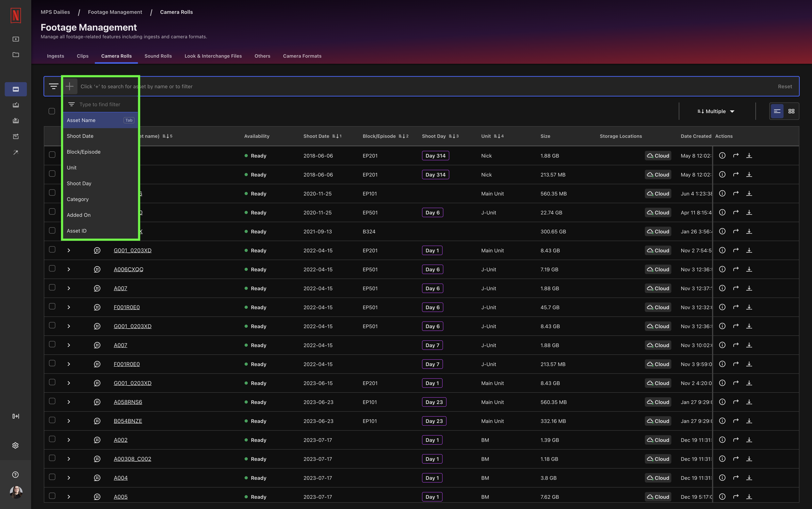Open the A00308_C002 asset link
The width and height of the screenshot is (812, 509).
[132, 458]
